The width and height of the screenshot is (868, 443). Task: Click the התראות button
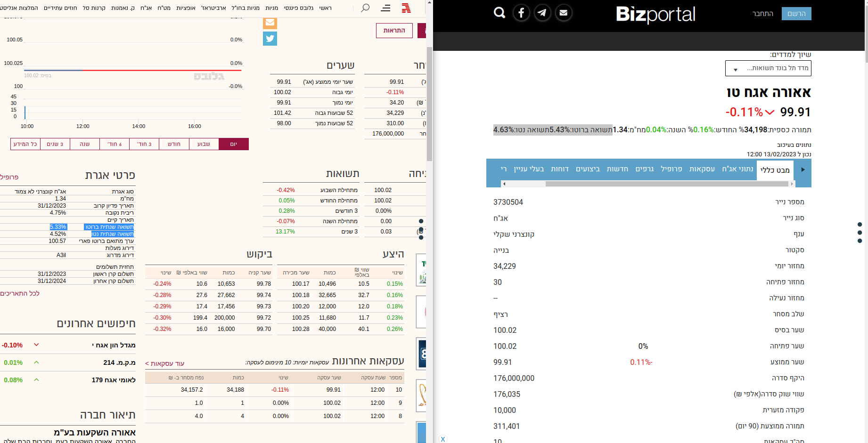pos(394,30)
